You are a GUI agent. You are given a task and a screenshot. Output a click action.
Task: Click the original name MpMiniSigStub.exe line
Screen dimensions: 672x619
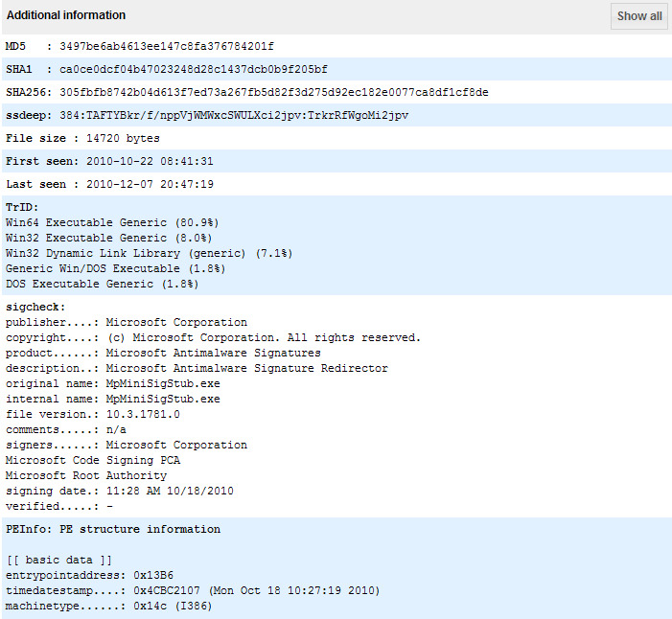click(x=113, y=383)
